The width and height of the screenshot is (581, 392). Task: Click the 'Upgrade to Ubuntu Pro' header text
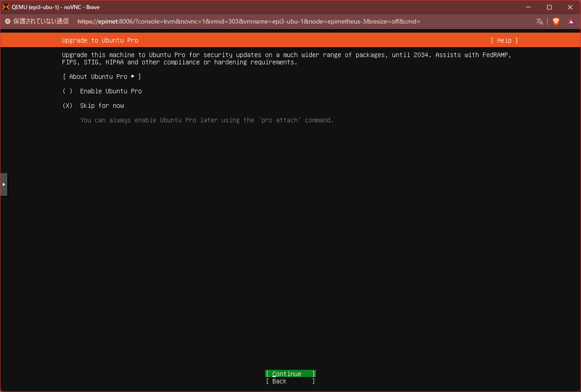tap(100, 40)
